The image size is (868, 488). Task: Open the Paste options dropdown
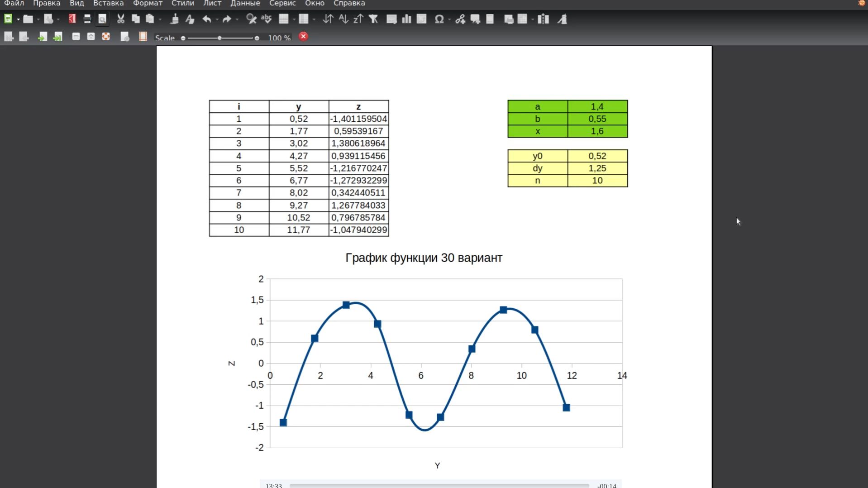pyautogui.click(x=160, y=19)
